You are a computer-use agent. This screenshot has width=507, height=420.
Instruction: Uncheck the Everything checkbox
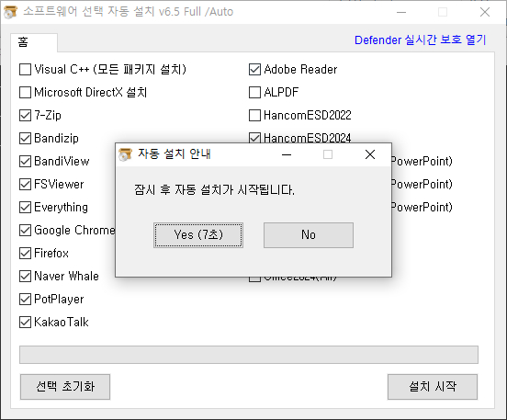(x=25, y=207)
